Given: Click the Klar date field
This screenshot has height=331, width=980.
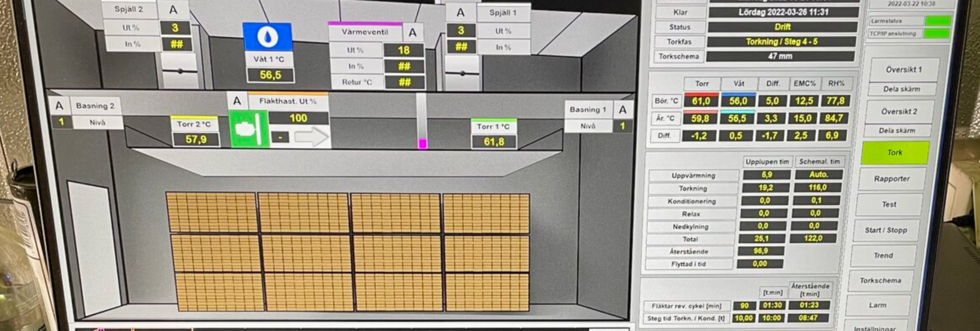Looking at the screenshot, I should (x=783, y=12).
